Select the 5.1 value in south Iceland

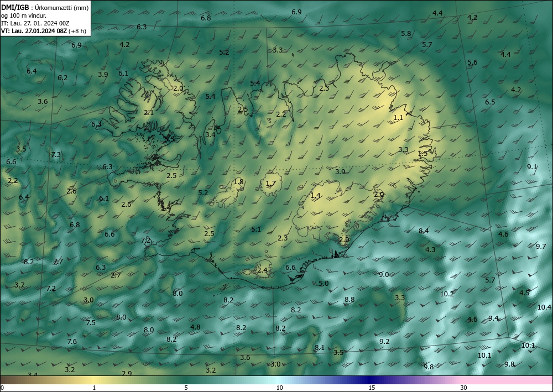[256, 229]
